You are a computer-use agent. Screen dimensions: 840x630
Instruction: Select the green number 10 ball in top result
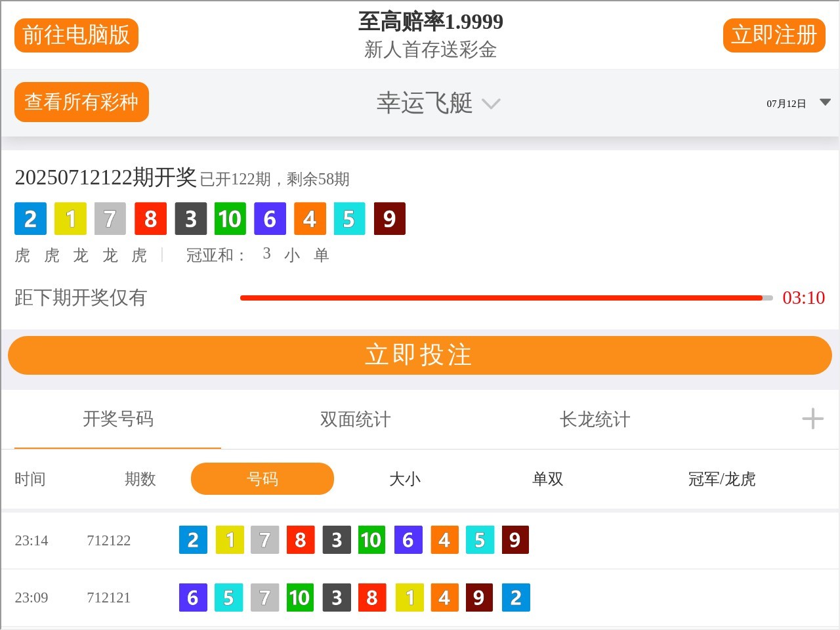point(230,218)
